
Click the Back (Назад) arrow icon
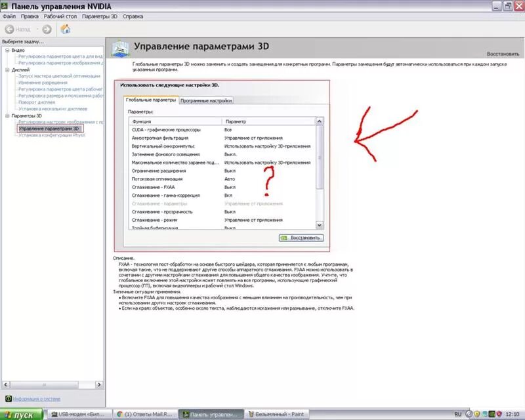[x=9, y=30]
